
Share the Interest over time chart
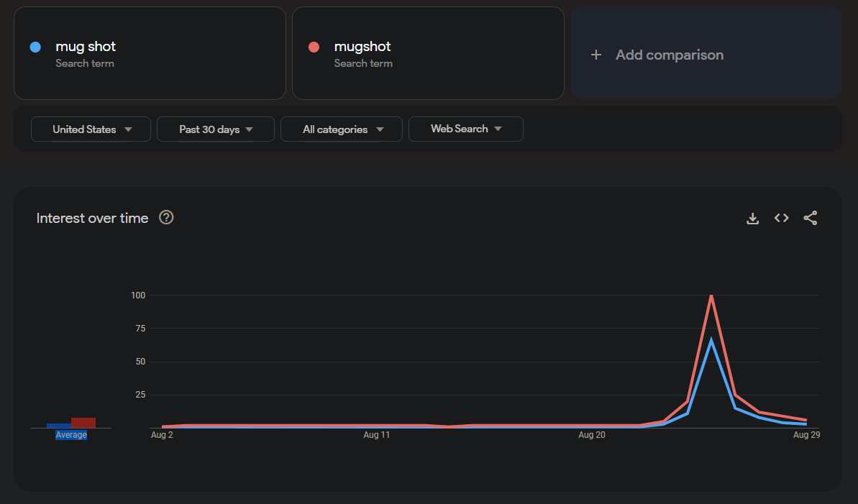[811, 218]
